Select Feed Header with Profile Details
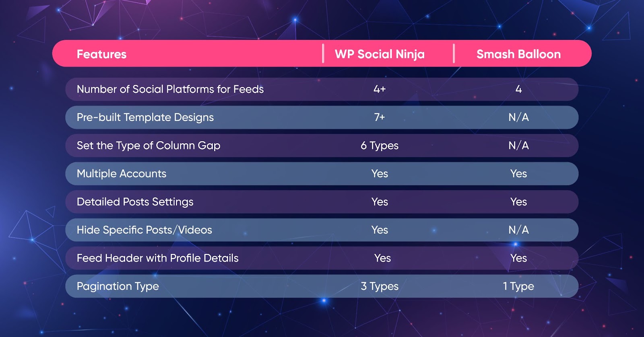644x337 pixels. [x=158, y=258]
